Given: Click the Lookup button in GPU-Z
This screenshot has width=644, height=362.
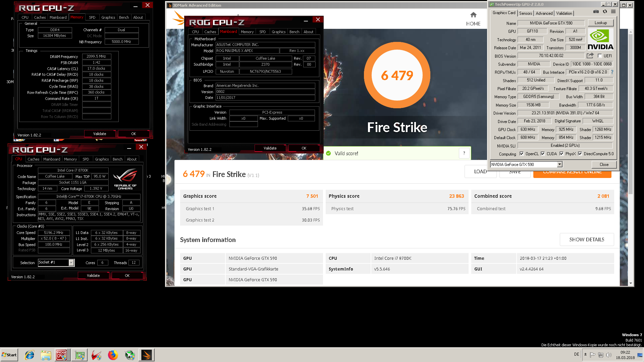Looking at the screenshot, I should (601, 23).
